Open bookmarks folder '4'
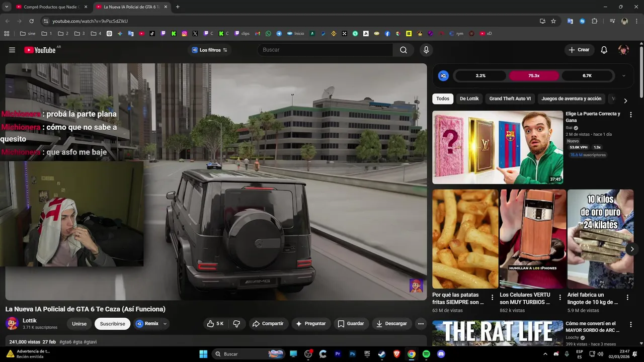 96,34
